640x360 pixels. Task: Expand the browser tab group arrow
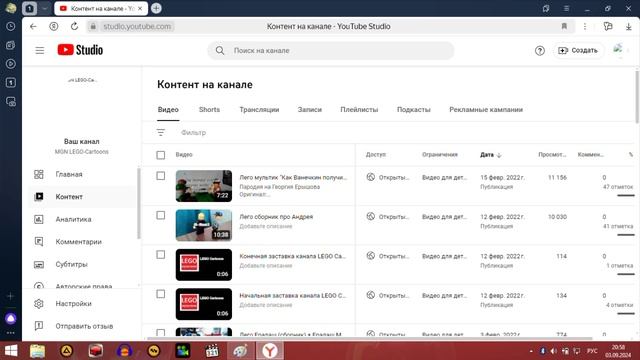tap(44, 8)
